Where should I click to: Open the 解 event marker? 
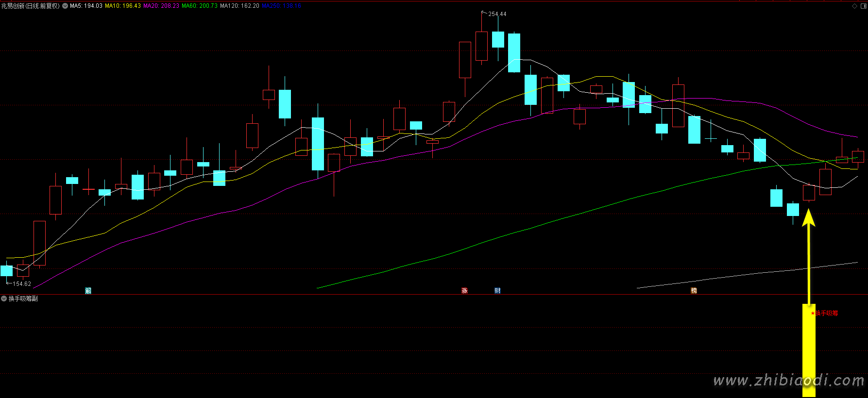pos(88,291)
